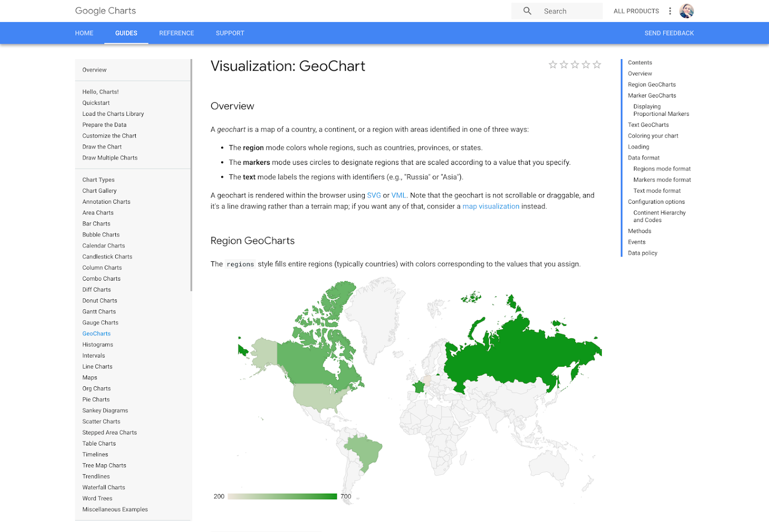Image resolution: width=769 pixels, height=532 pixels.
Task: Open Word Trees page
Action: pos(97,499)
